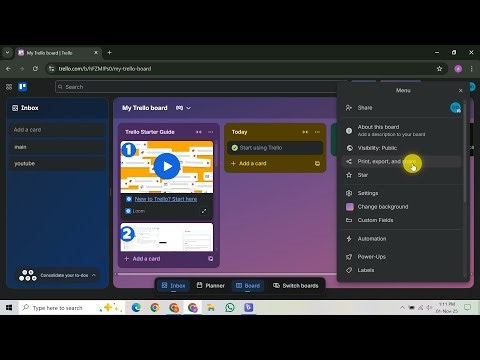Open Automation in menu

click(402, 239)
